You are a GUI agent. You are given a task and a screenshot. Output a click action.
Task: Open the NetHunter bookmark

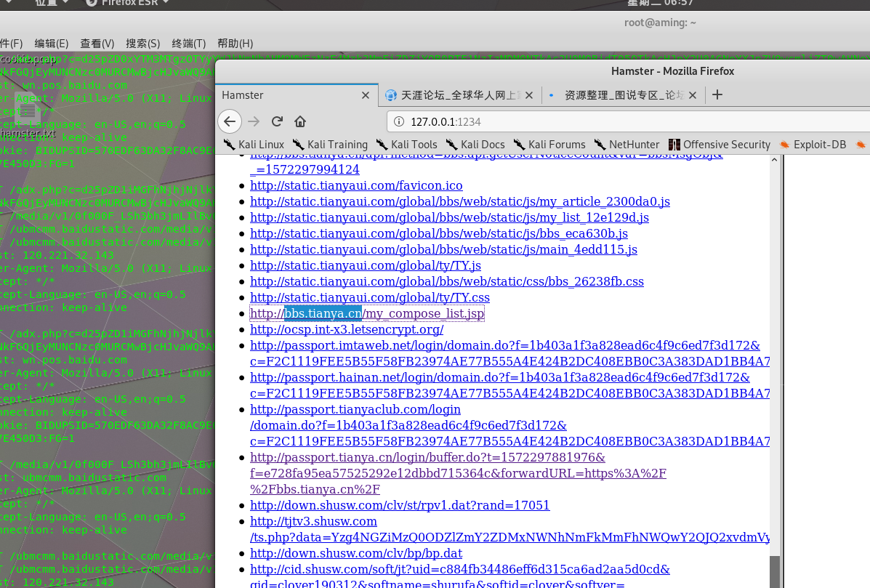pos(627,145)
